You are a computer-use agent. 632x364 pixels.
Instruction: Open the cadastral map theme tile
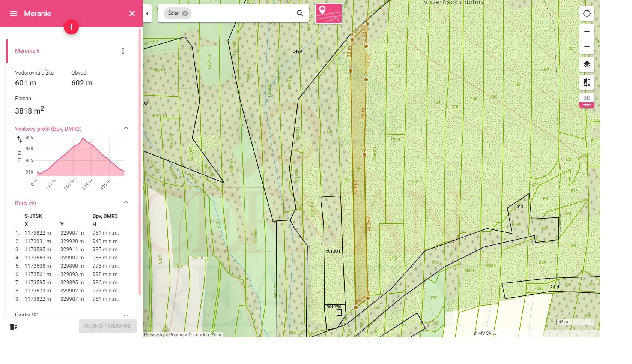pyautogui.click(x=329, y=13)
